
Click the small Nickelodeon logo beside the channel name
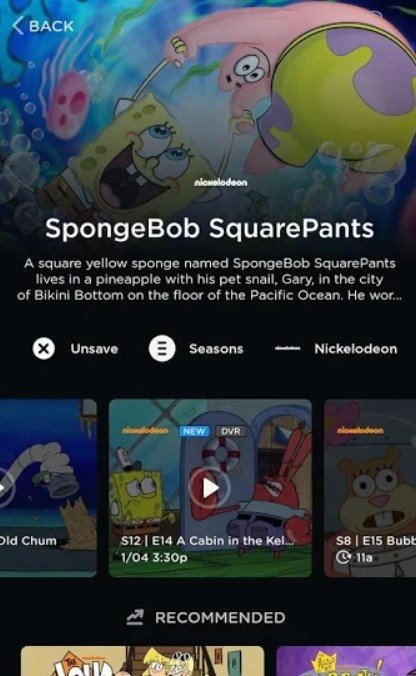click(288, 348)
